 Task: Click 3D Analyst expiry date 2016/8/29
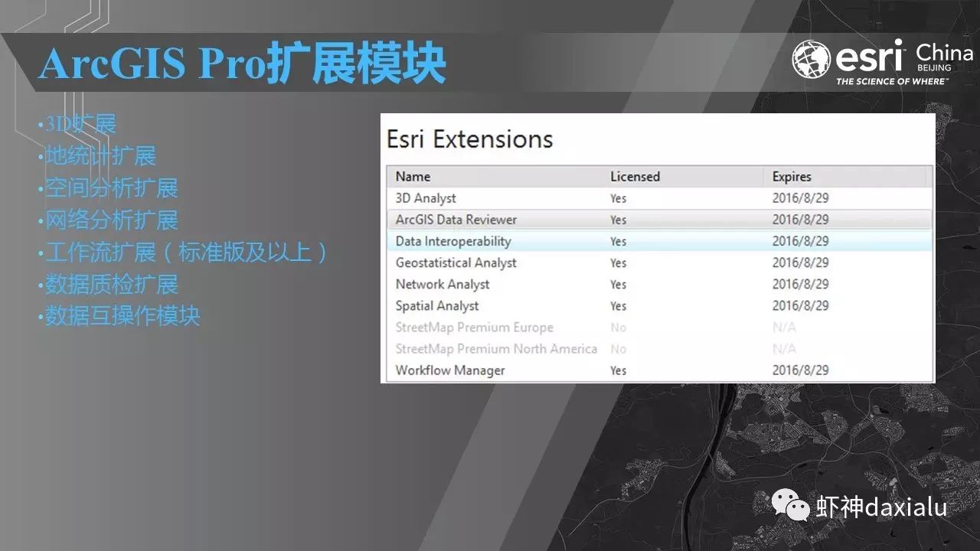tap(800, 198)
